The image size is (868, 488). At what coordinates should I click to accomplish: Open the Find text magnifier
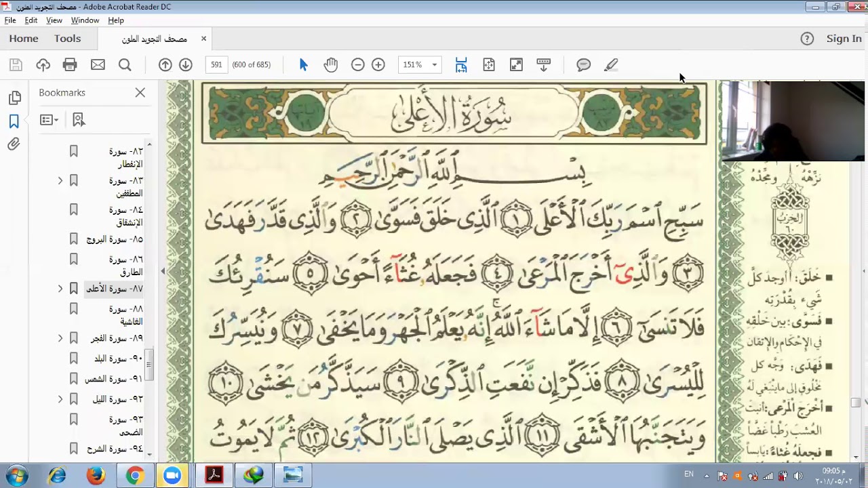(x=125, y=65)
